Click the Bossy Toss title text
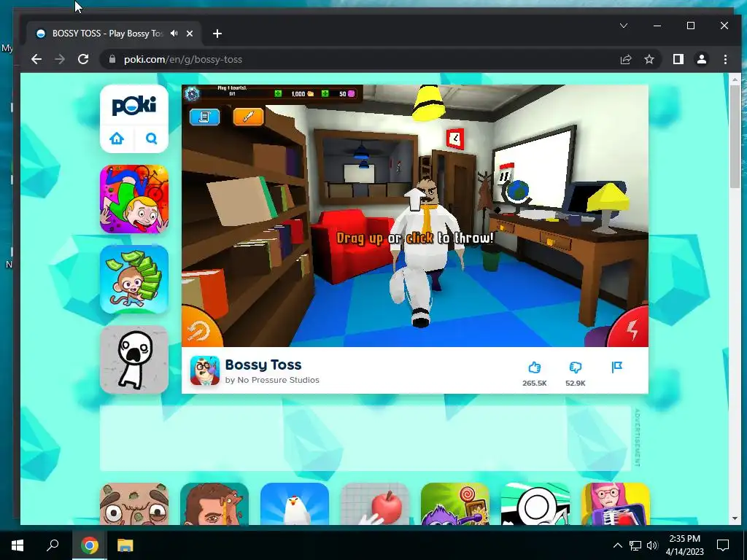Screen dimensions: 747x560 263,365
